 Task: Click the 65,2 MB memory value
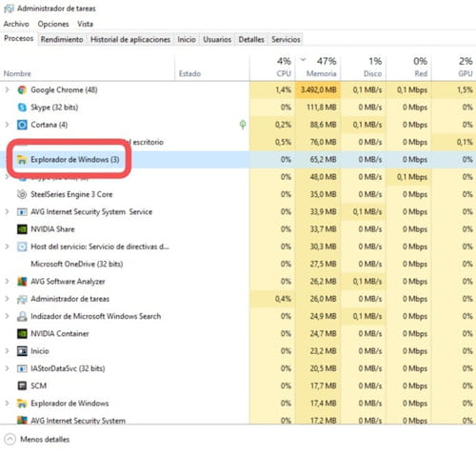(323, 160)
